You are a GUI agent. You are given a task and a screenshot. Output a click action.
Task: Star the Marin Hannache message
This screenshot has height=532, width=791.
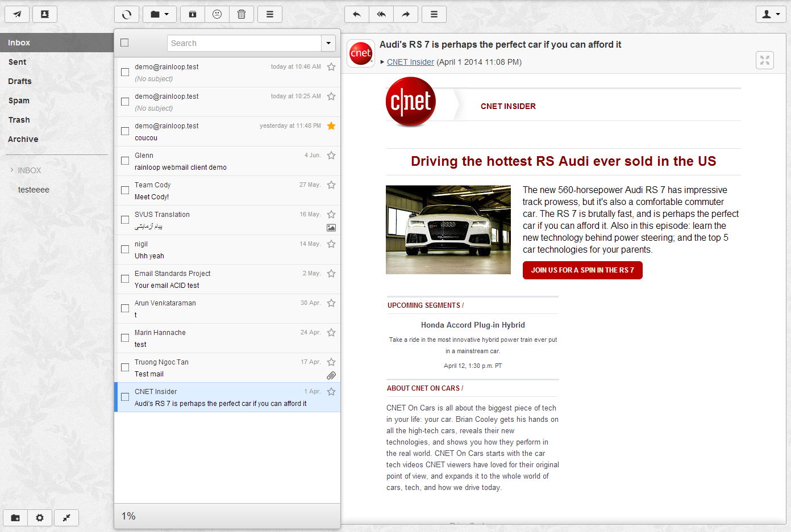pos(331,333)
